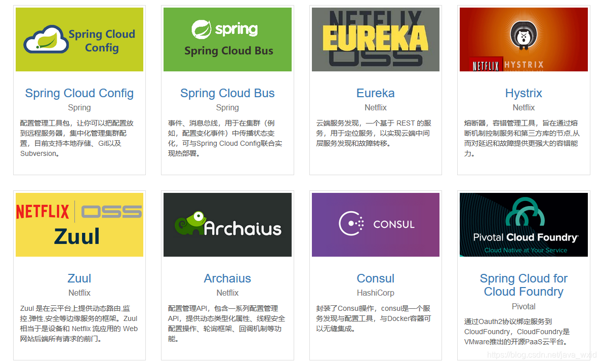Open Spring Cloud for Cloud Foundry link
Screen dimensions: 601x364
click(524, 285)
